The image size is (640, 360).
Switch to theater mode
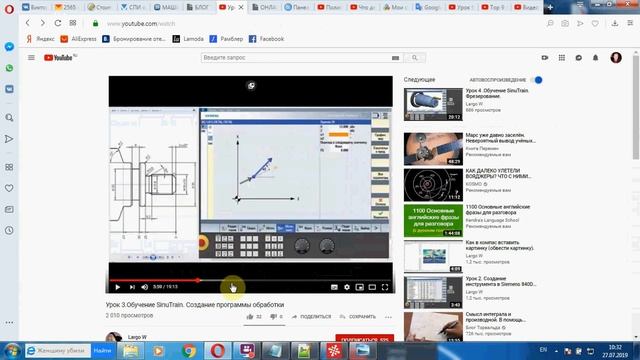372,287
